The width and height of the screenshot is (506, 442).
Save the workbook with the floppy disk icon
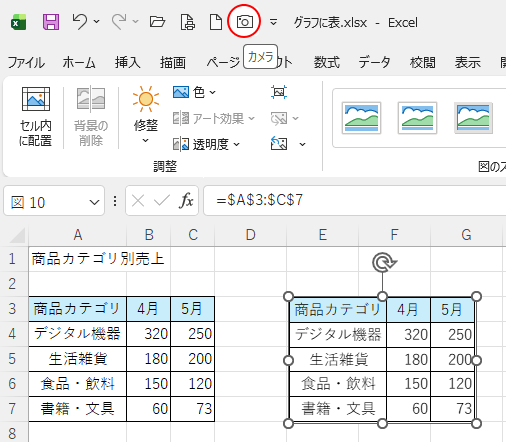pos(51,22)
